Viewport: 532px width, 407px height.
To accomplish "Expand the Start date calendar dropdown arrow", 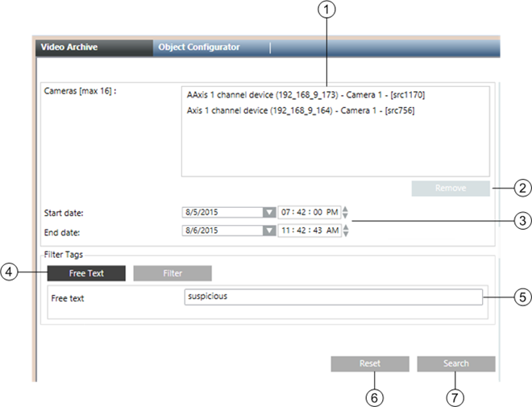I will click(269, 213).
